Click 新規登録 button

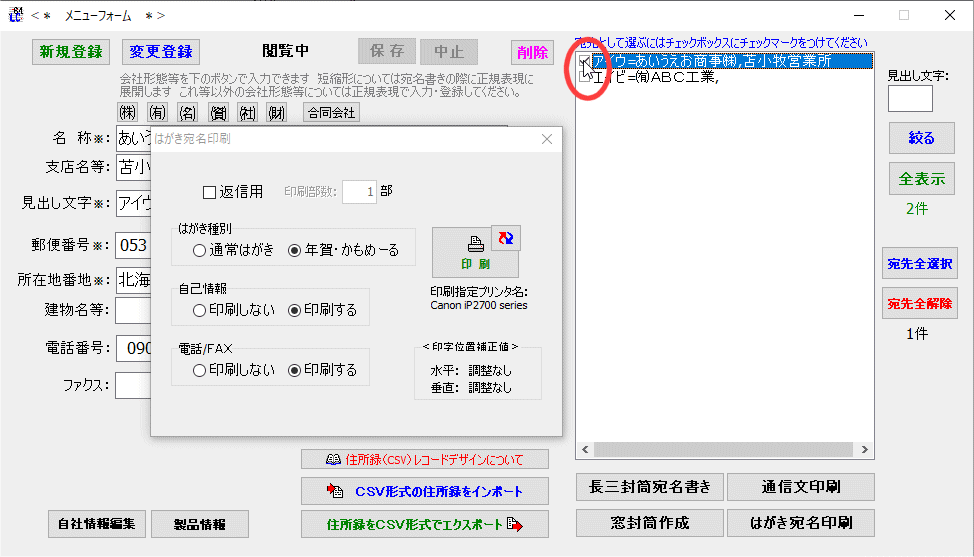point(71,52)
